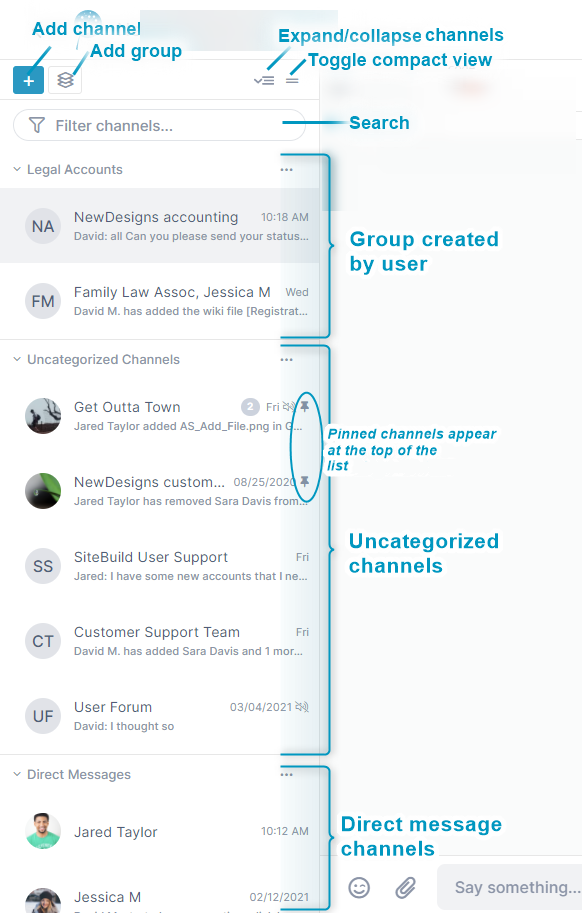The height and width of the screenshot is (913, 582).
Task: Click the Add group layers icon
Action: (x=65, y=80)
